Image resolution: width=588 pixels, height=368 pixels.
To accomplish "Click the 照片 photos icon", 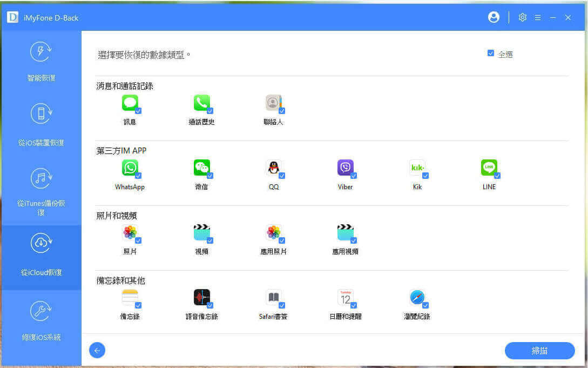I will pos(130,232).
